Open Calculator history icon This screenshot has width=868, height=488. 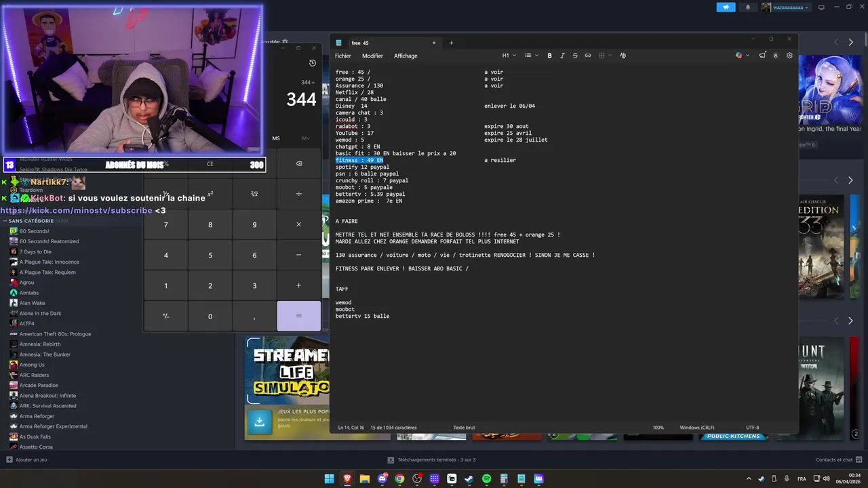[313, 63]
